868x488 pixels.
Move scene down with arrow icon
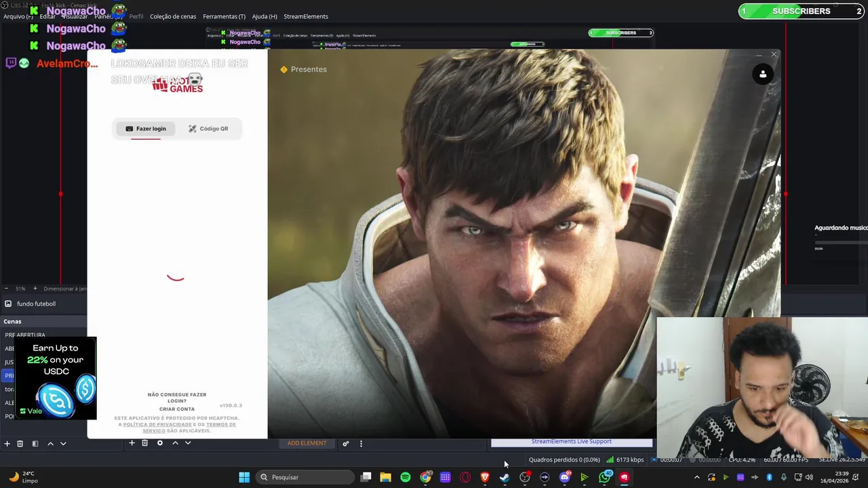click(x=63, y=443)
